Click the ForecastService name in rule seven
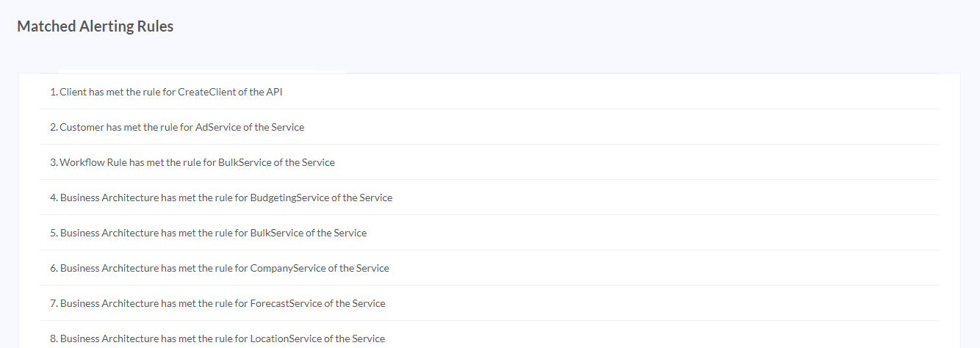Viewport: 980px width, 348px height. pos(287,303)
